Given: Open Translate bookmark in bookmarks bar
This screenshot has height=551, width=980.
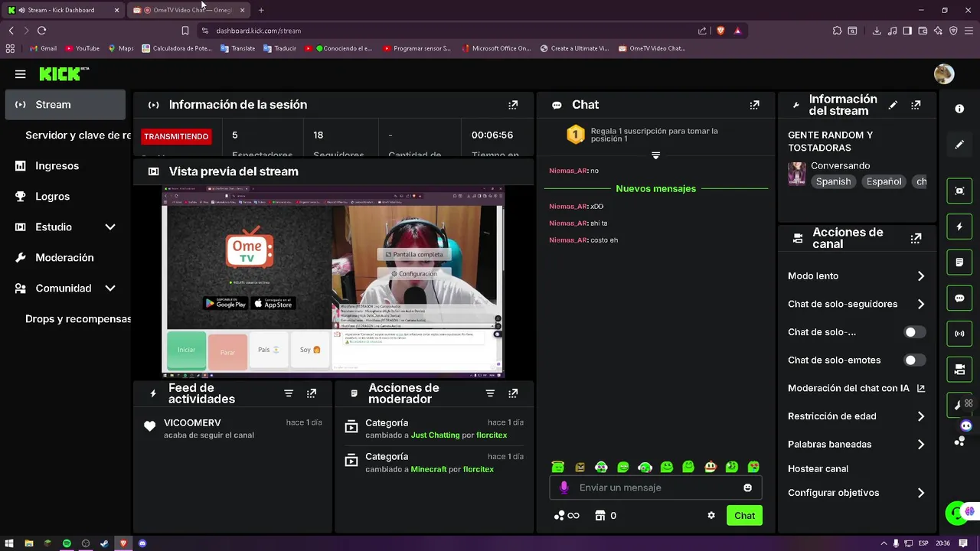Looking at the screenshot, I should [238, 48].
